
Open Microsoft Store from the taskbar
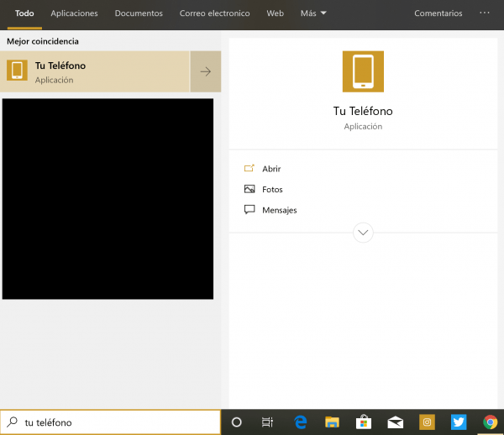click(x=364, y=422)
